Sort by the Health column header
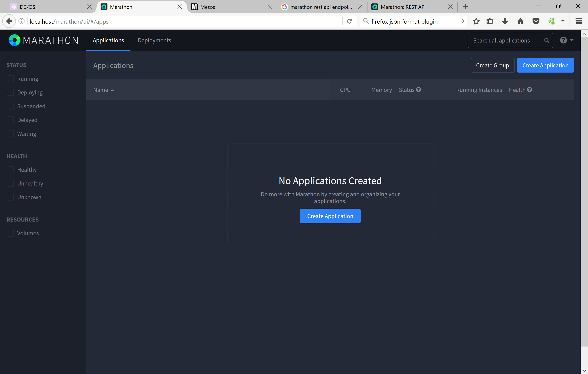Screen dimensions: 588x374 coord(517,90)
